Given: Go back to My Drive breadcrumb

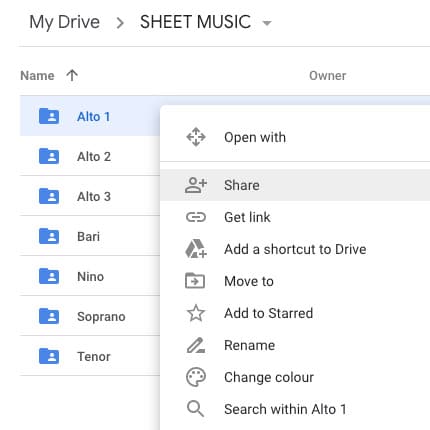Looking at the screenshot, I should tap(64, 22).
